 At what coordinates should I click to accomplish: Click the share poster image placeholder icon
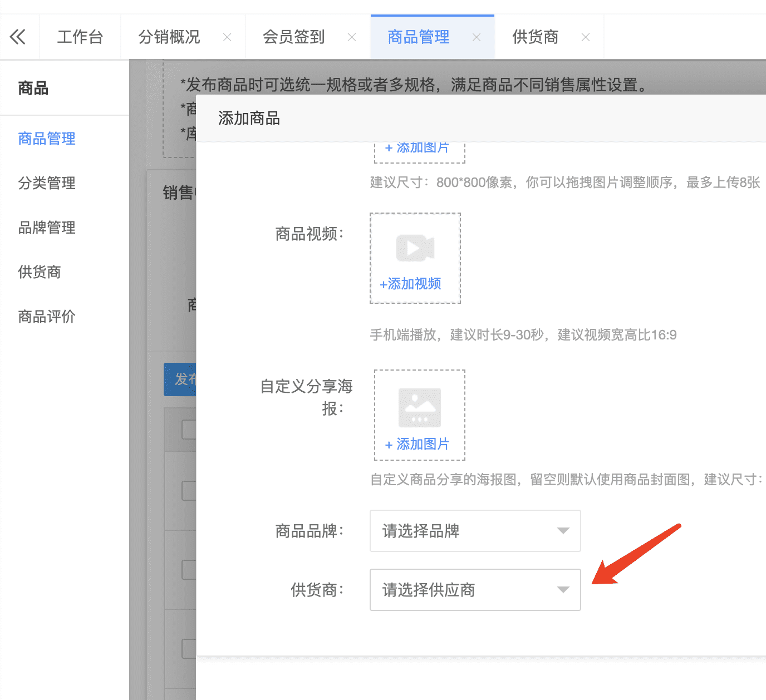419,407
